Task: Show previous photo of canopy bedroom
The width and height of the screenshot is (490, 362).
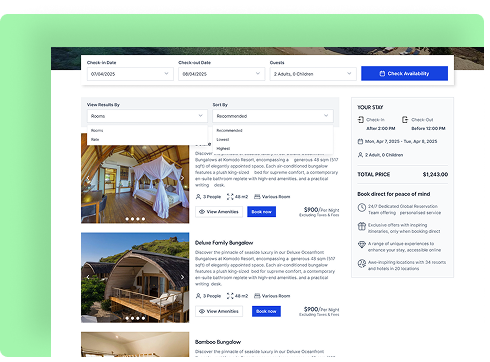Action: [88, 178]
